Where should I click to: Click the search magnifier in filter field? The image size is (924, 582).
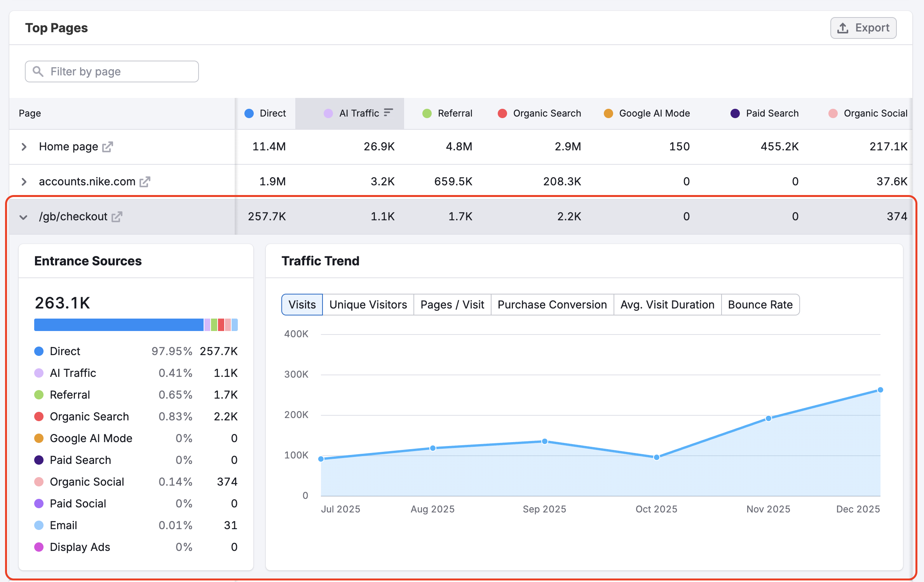tap(38, 71)
